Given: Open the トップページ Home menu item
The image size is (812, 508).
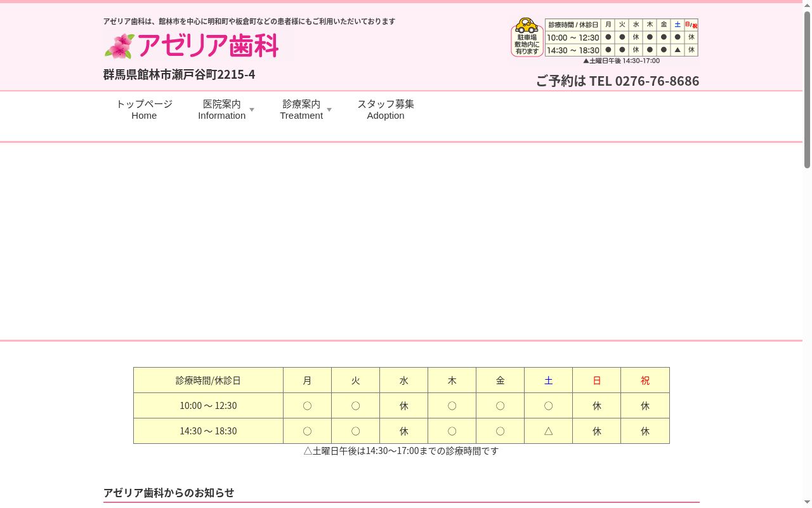Looking at the screenshot, I should click(x=144, y=109).
